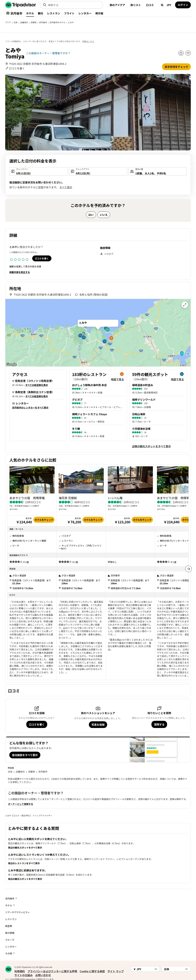Focus the 検索する search field

tap(71, 5)
